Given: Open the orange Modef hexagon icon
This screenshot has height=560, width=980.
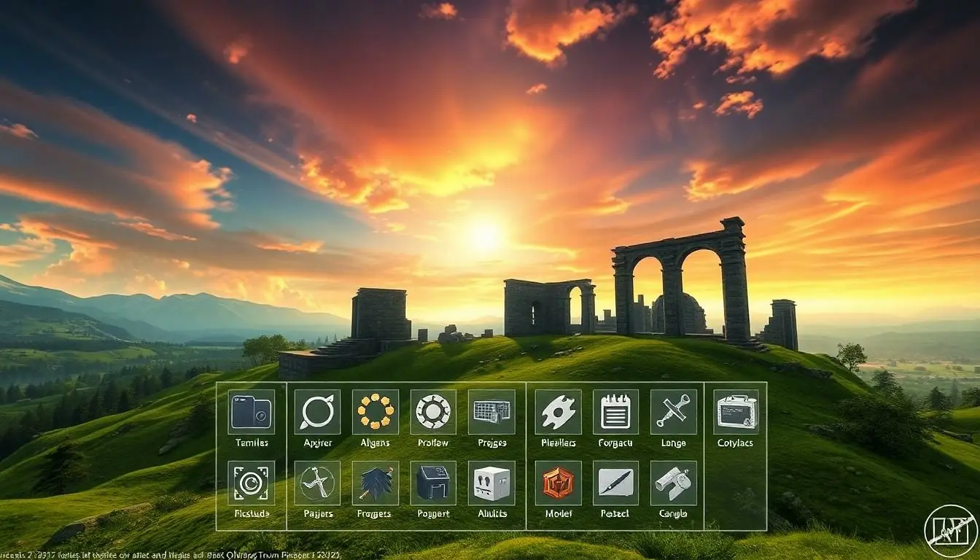Looking at the screenshot, I should tap(559, 483).
